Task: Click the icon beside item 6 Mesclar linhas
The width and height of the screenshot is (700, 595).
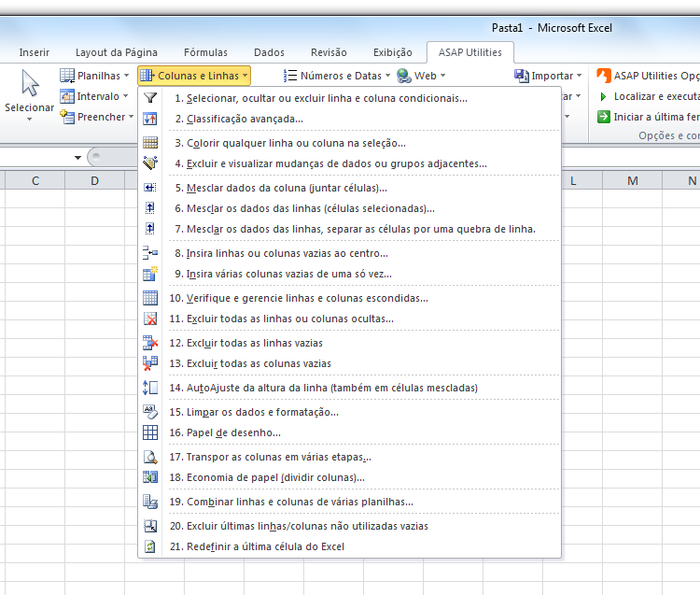Action: tap(150, 207)
